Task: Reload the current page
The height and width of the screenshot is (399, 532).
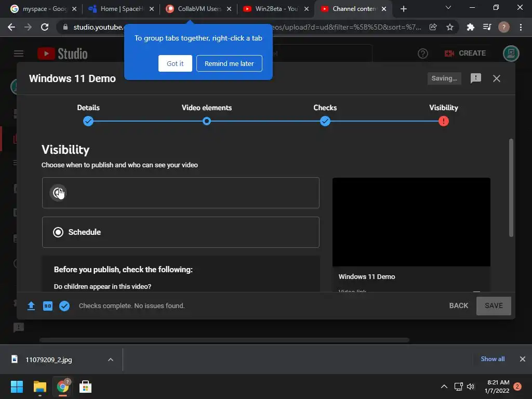Action: 45,27
